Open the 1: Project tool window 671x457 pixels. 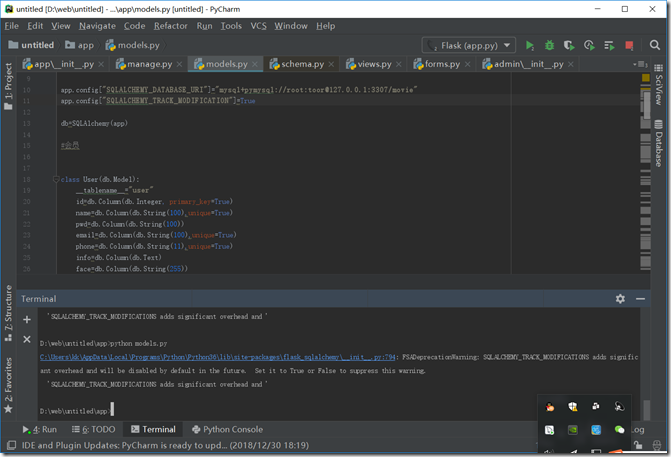click(x=8, y=86)
